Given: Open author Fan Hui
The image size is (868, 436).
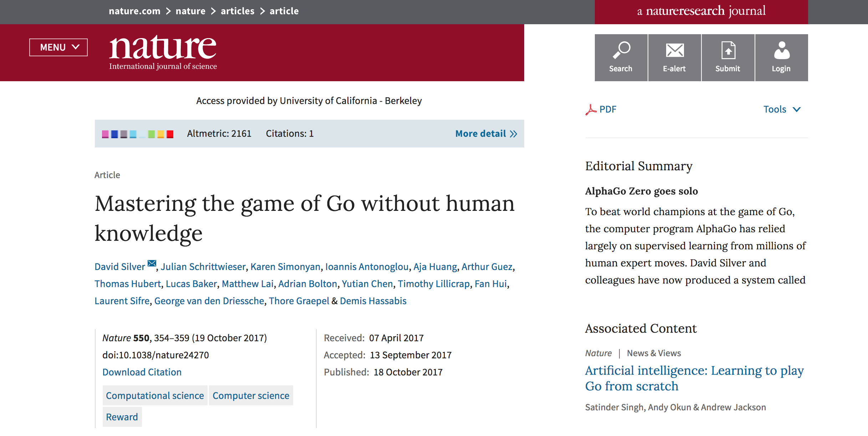Looking at the screenshot, I should pyautogui.click(x=491, y=284).
